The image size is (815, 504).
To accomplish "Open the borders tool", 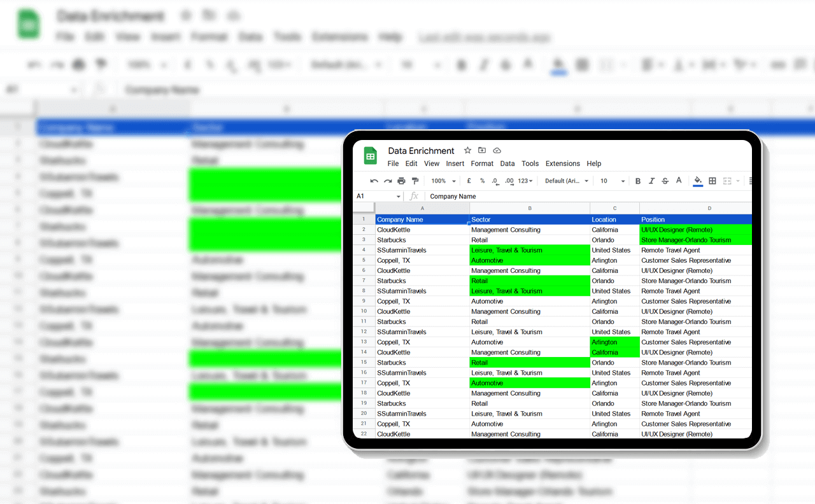I will 712,181.
